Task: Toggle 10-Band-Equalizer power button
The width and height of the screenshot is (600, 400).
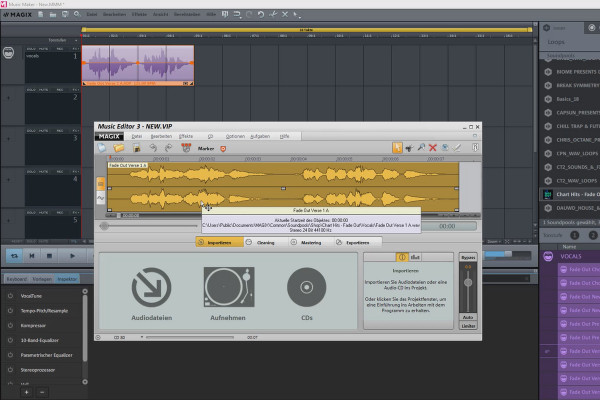Action: pyautogui.click(x=10, y=340)
